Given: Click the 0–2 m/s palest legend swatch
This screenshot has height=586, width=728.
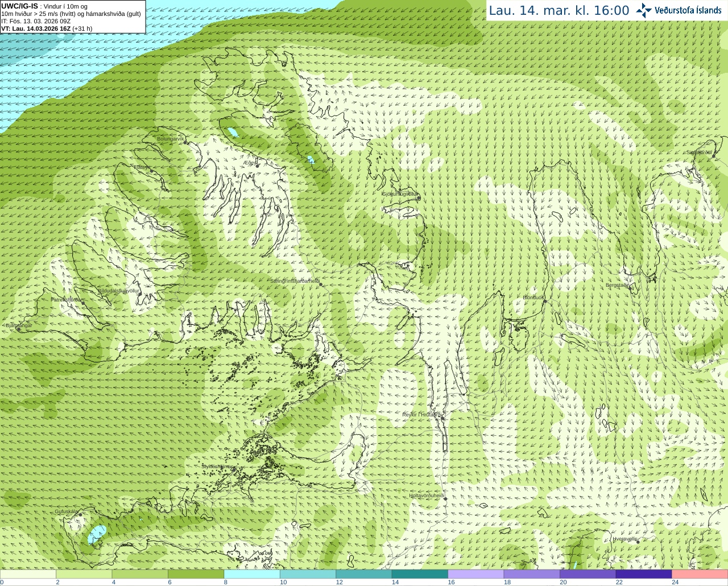Looking at the screenshot, I should [28, 574].
